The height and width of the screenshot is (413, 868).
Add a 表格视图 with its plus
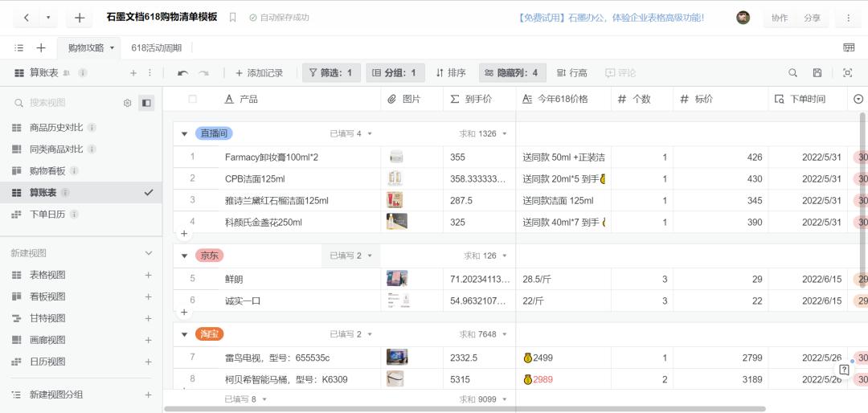pyautogui.click(x=148, y=275)
